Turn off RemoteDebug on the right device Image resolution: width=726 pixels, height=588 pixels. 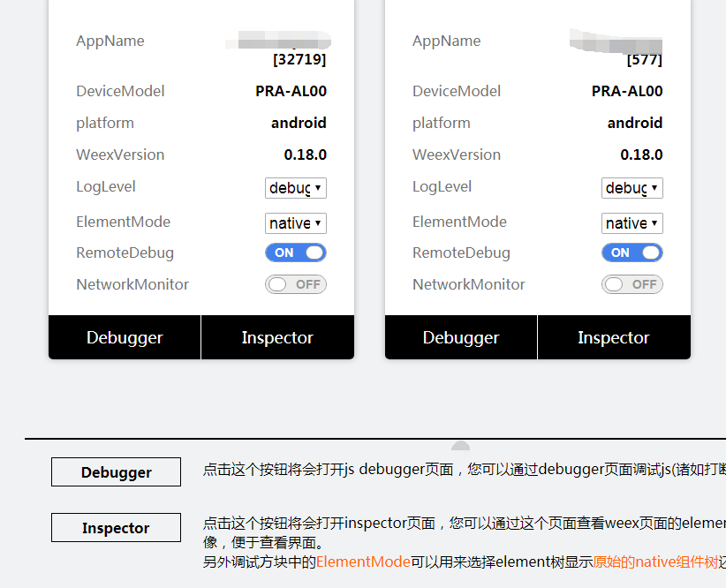(631, 253)
